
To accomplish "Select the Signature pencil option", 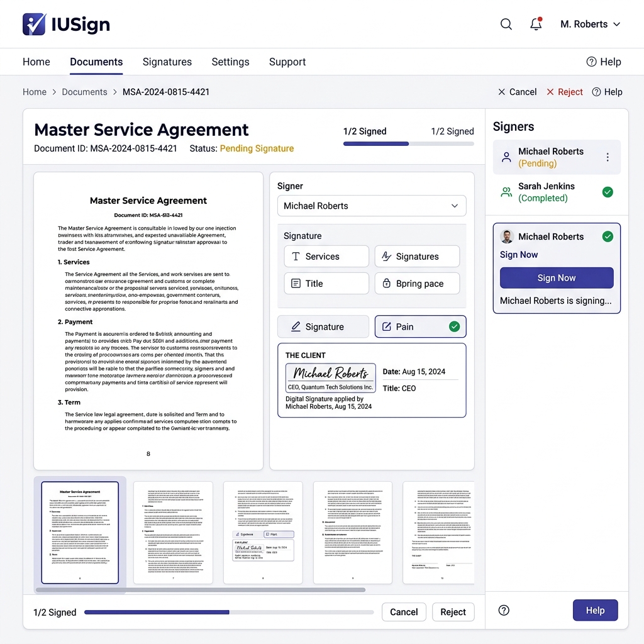I will [x=323, y=326].
